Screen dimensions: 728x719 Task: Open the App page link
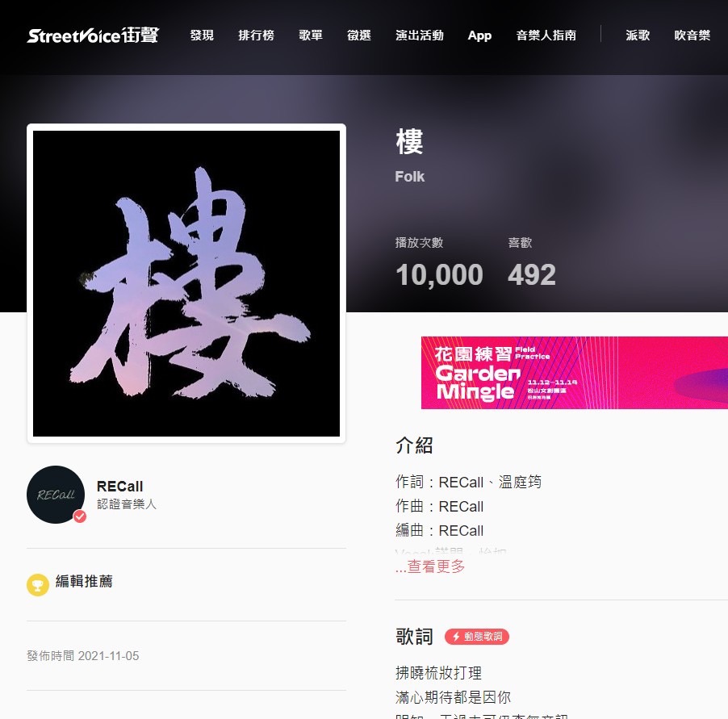(x=479, y=36)
